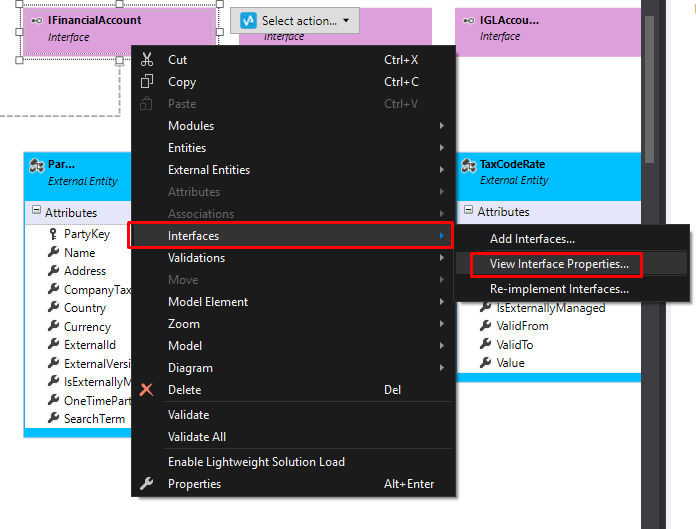
Task: Click the PartyKey key icon
Action: tap(53, 234)
